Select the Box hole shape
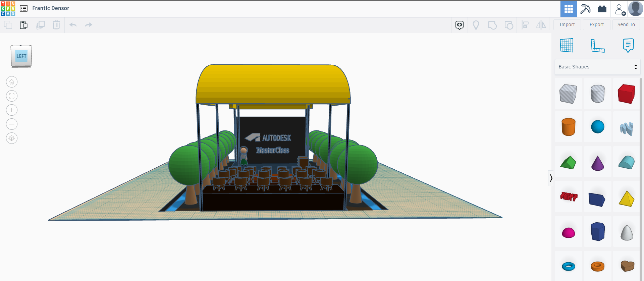644x281 pixels. click(x=568, y=94)
